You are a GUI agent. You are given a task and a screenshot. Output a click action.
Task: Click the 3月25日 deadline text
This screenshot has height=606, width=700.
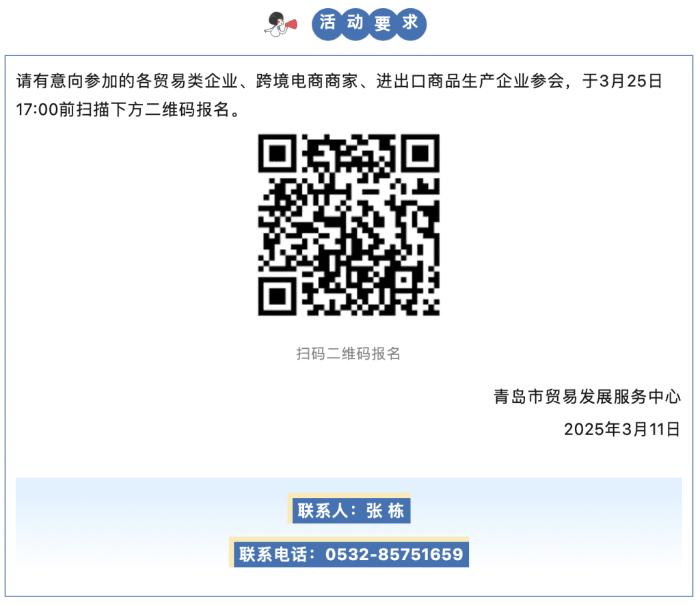coord(630,81)
